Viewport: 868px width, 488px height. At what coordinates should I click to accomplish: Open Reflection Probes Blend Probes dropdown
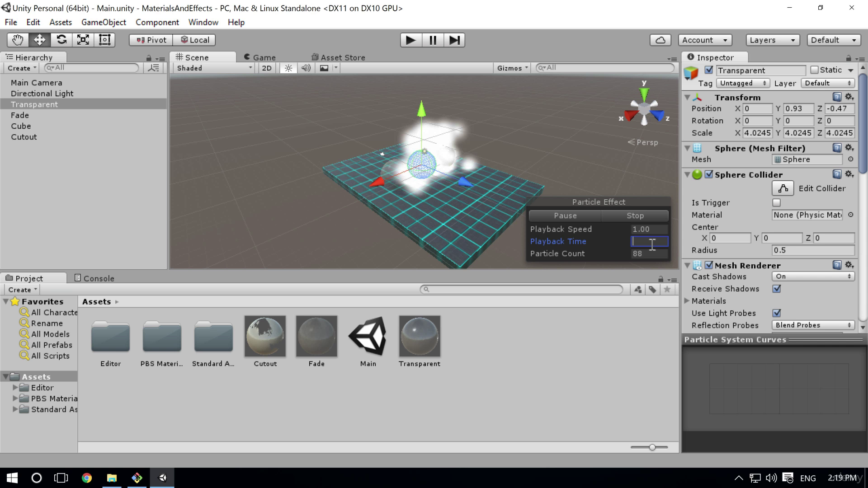tap(813, 325)
